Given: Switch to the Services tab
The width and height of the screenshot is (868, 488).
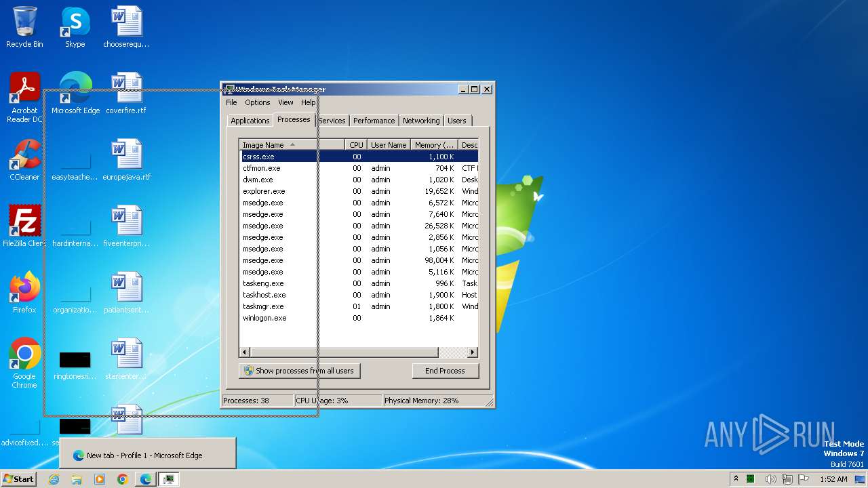Looking at the screenshot, I should coord(332,121).
